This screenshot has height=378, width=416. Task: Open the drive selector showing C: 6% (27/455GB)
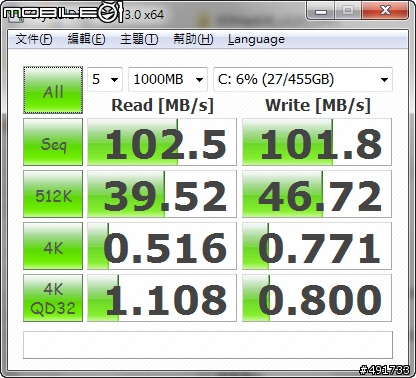tap(303, 79)
